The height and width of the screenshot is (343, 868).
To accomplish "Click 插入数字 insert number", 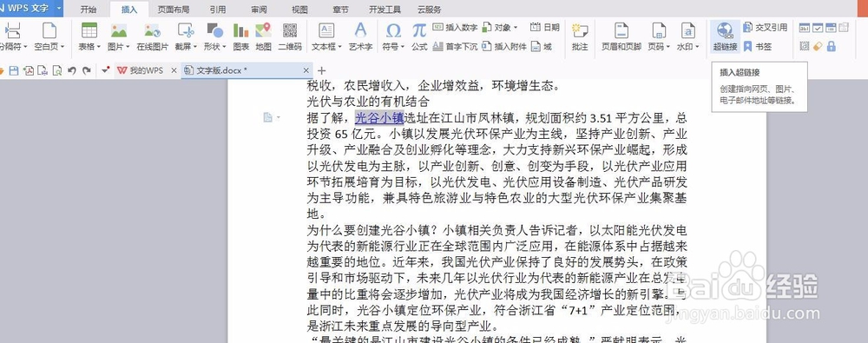I will pos(455,27).
